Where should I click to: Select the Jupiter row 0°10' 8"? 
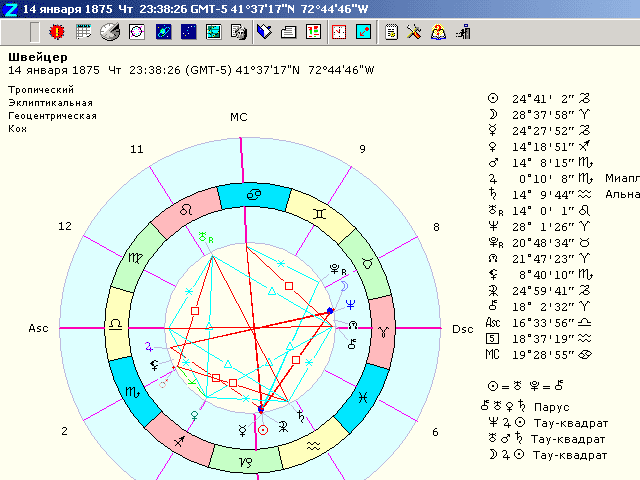tap(539, 179)
